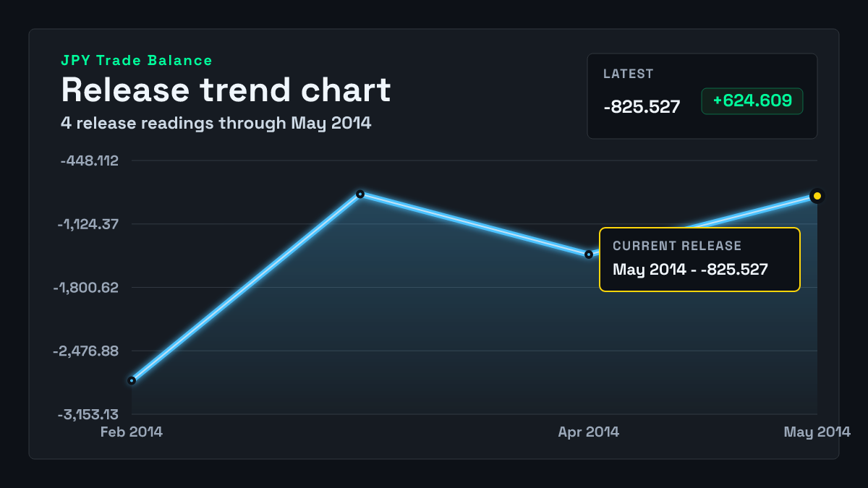Click the -448.112 y-axis label
Screen dimensions: 868x488
89,160
